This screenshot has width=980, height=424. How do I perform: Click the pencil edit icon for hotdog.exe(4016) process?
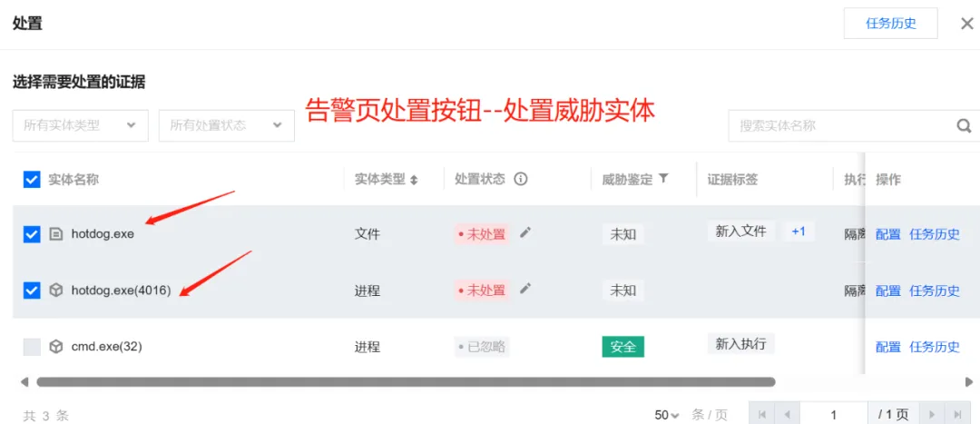pos(525,290)
